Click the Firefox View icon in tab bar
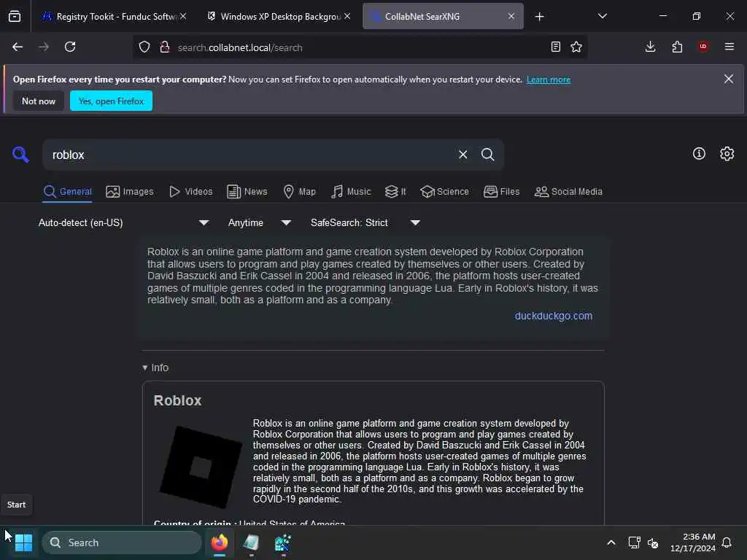 click(15, 16)
